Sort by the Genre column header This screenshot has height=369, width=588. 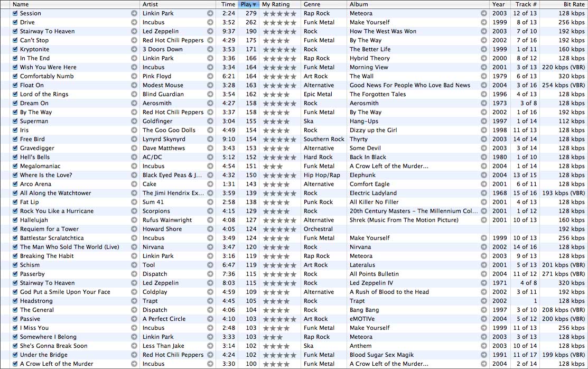click(x=324, y=4)
